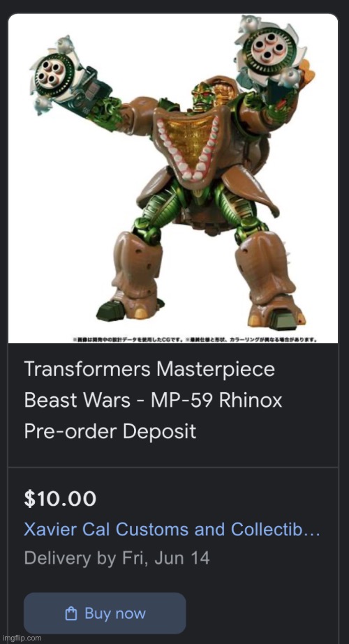Select the Delivery by Fri, Jun 14 text

click(117, 559)
